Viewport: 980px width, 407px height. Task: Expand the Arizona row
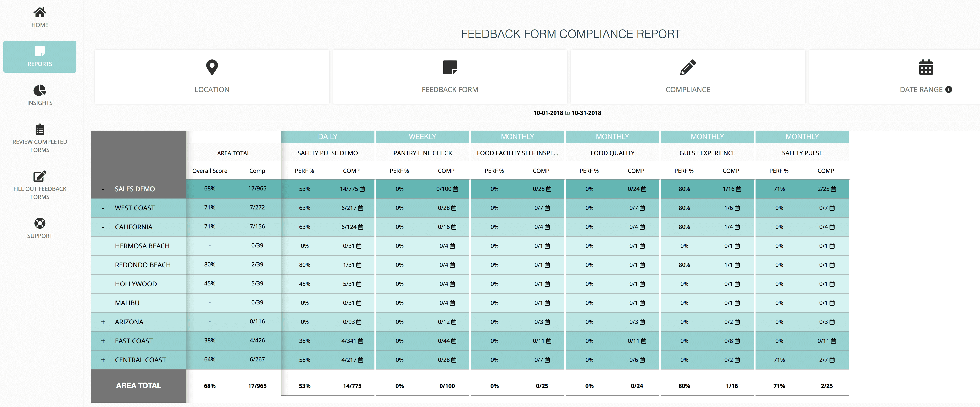click(103, 322)
